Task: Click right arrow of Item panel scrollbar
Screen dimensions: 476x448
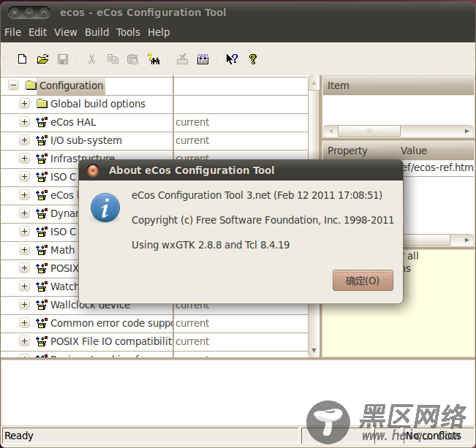Action: click(467, 131)
